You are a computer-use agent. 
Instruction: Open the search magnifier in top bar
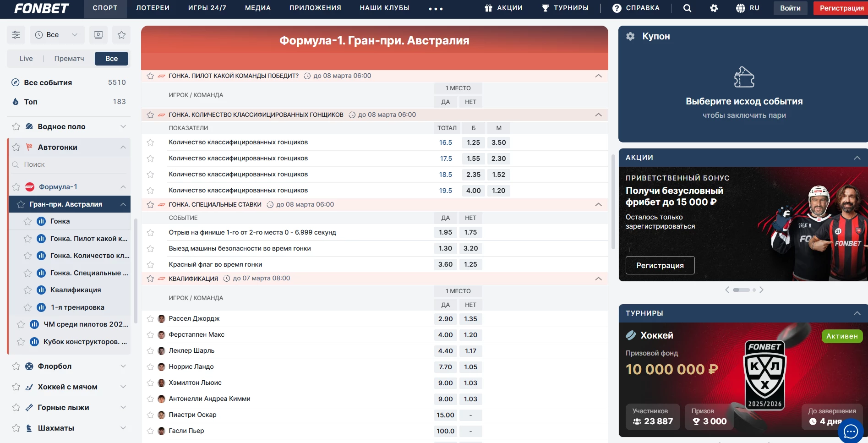pos(687,8)
